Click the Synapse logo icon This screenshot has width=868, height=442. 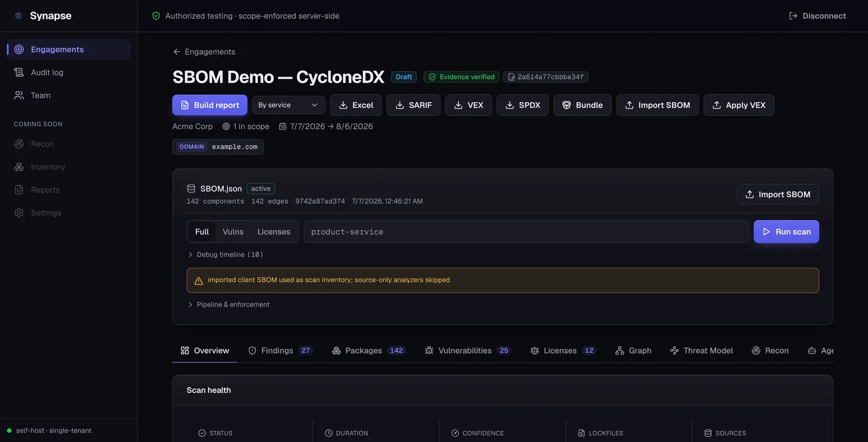pyautogui.click(x=18, y=16)
